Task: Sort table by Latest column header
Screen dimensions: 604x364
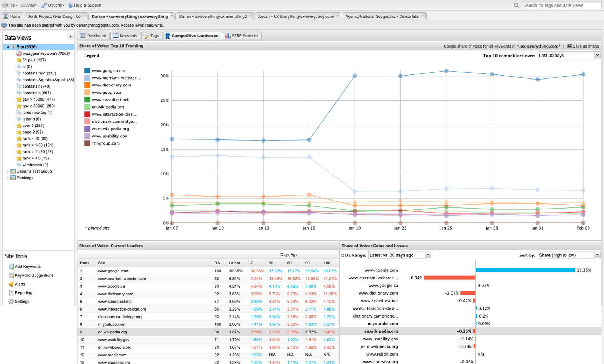Action: (237, 263)
